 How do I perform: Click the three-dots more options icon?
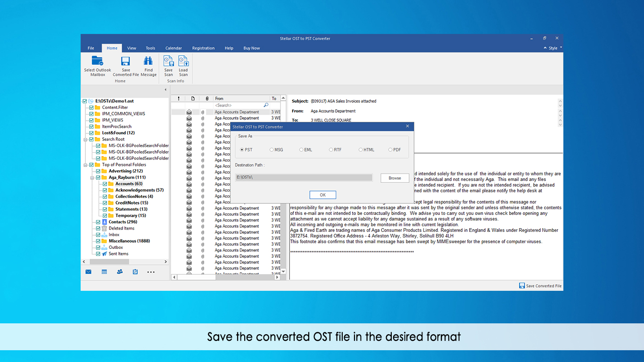(151, 272)
